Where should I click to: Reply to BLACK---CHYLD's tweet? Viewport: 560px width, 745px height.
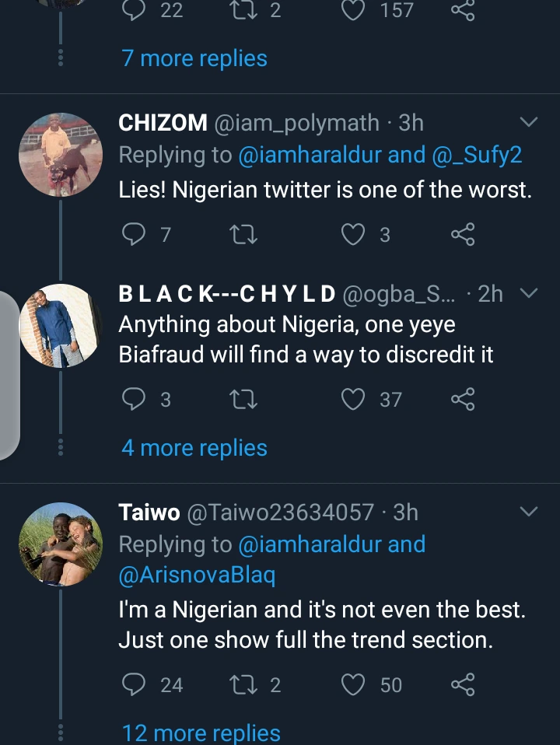point(135,399)
